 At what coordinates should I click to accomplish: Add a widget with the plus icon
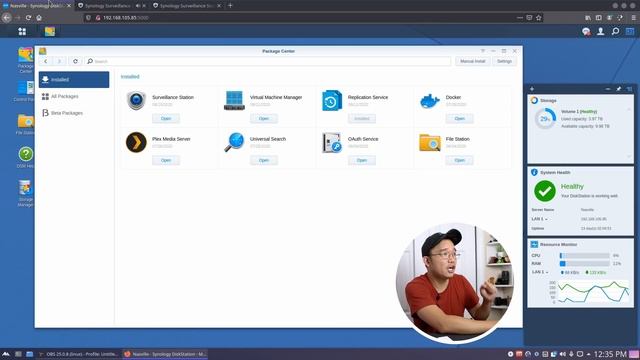(x=532, y=89)
